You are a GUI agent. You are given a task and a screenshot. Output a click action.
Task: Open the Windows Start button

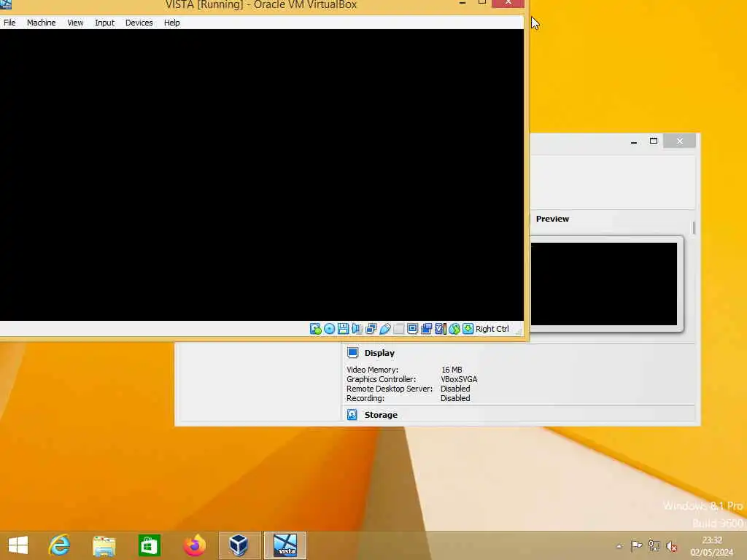pos(18,545)
